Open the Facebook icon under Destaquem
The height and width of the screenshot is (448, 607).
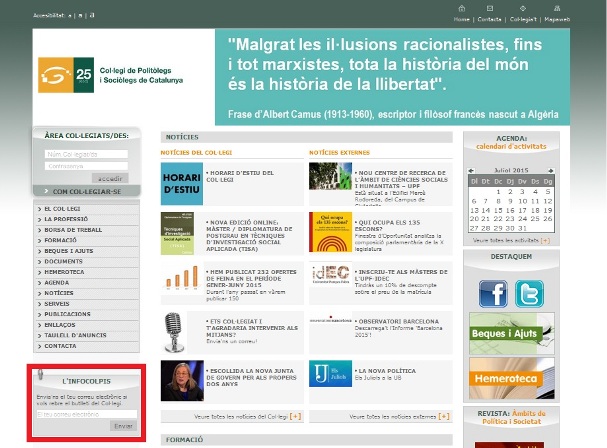pos(493,294)
